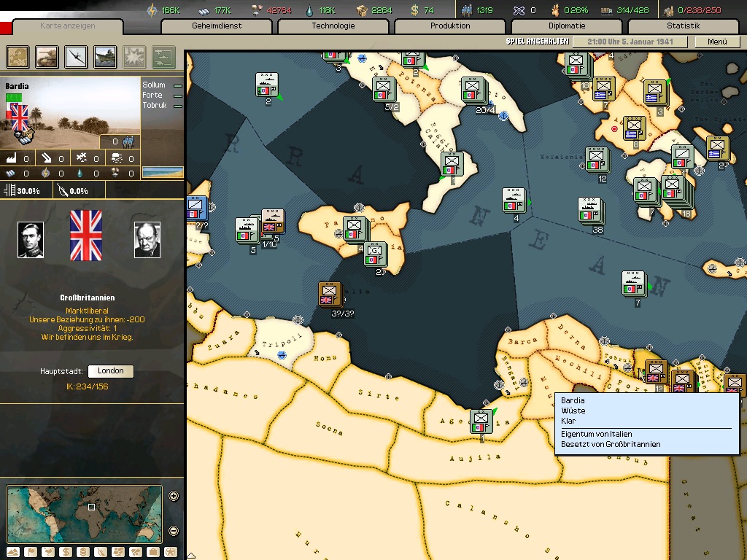
Task: Click the Europe map overview icon
Action: coord(18,56)
